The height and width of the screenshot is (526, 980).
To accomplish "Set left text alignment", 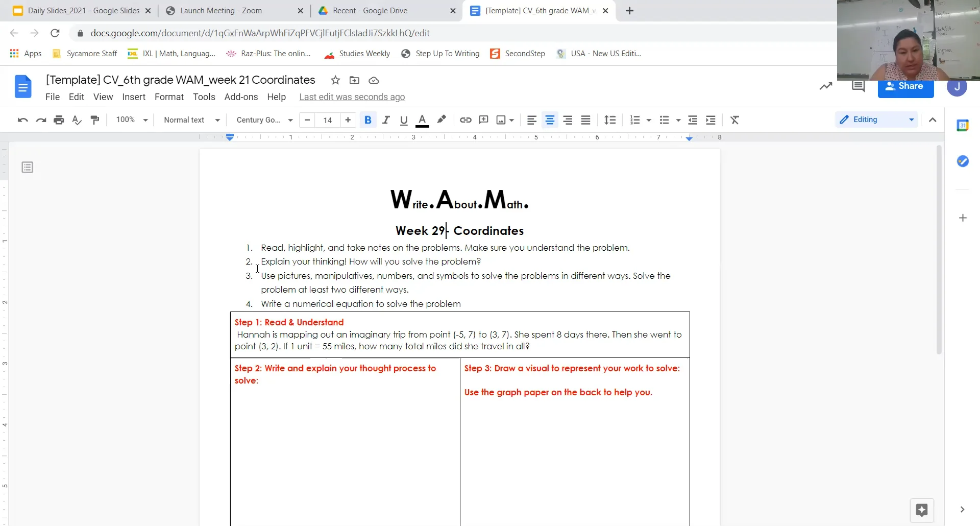I will (x=531, y=120).
